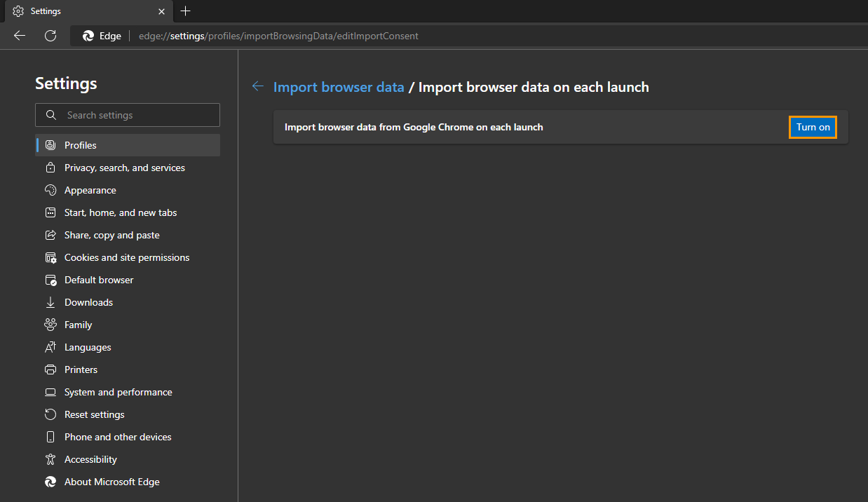Click the Cookies and site permissions icon
The image size is (868, 502).
coord(50,257)
